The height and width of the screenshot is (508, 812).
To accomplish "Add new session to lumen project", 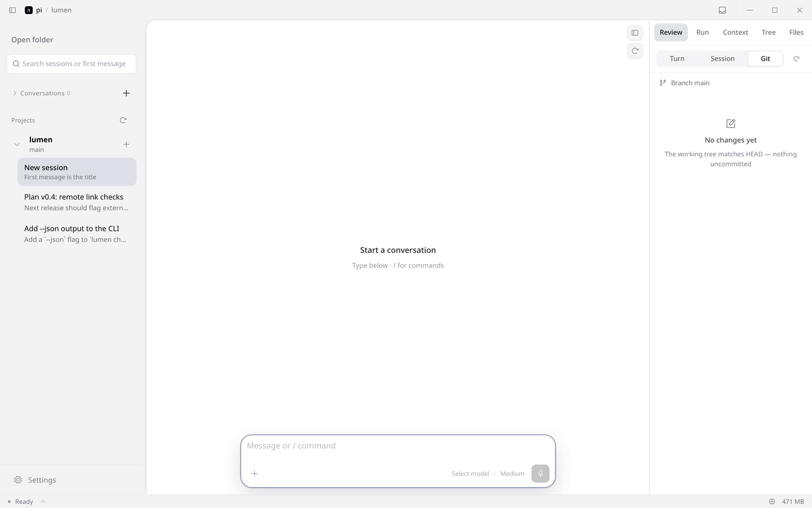I will pyautogui.click(x=126, y=144).
